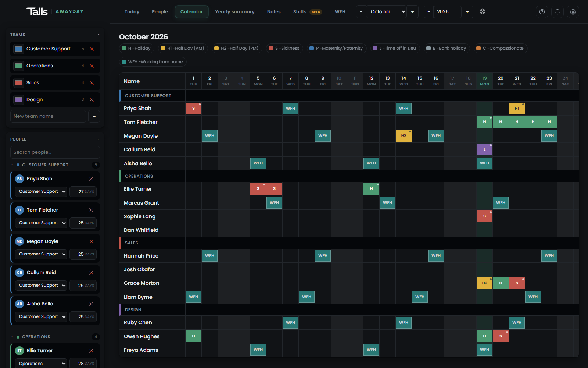Remove Tom Fletcher from people list
This screenshot has height=368, width=588.
[92, 210]
